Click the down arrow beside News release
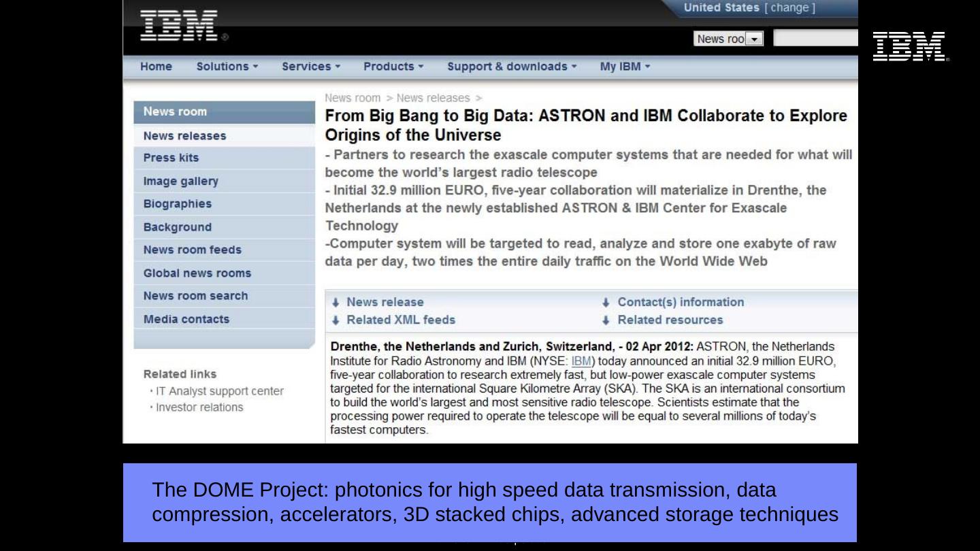The width and height of the screenshot is (980, 551). tap(336, 303)
